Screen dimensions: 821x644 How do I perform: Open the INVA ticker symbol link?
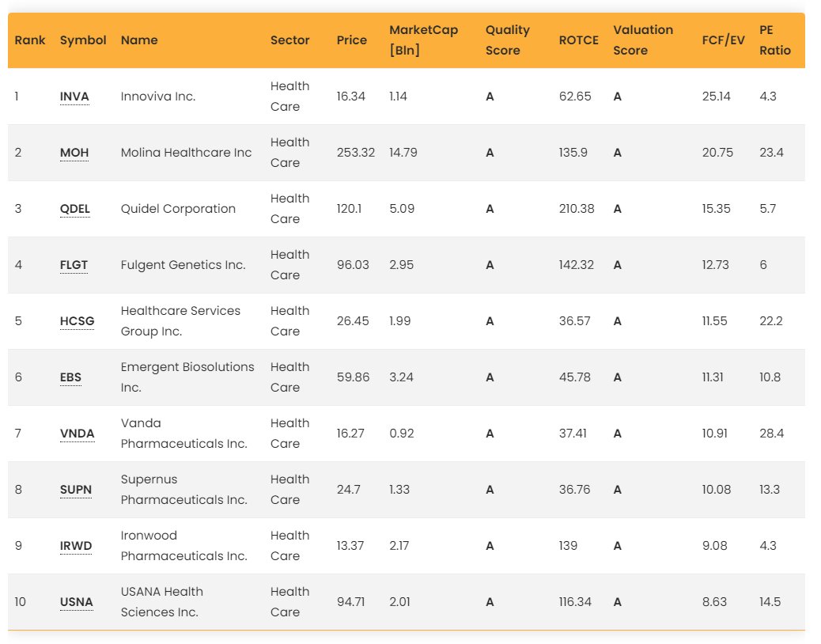[74, 97]
